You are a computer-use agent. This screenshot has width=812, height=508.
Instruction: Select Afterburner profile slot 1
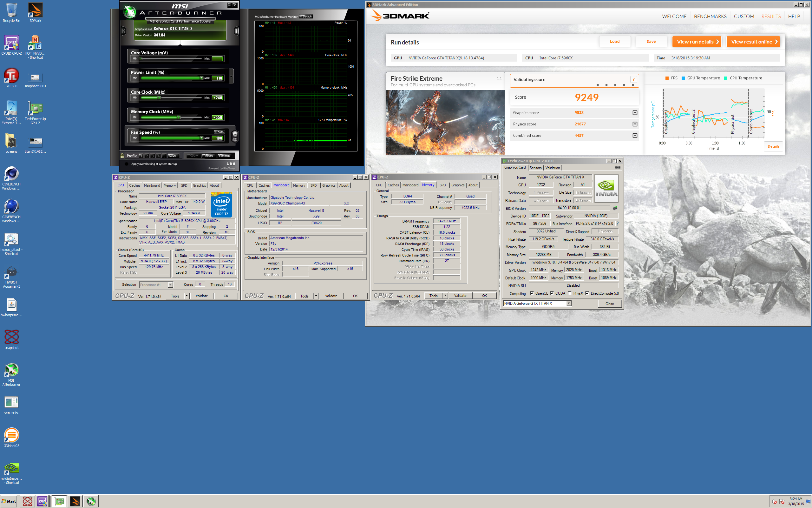[x=141, y=156]
